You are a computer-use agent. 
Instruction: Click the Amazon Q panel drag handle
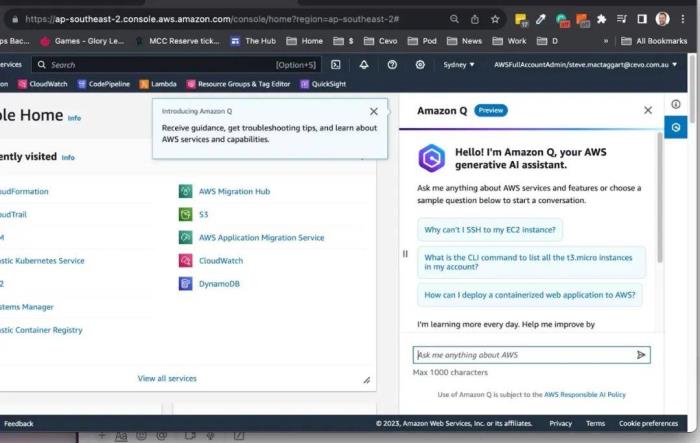[x=405, y=254]
